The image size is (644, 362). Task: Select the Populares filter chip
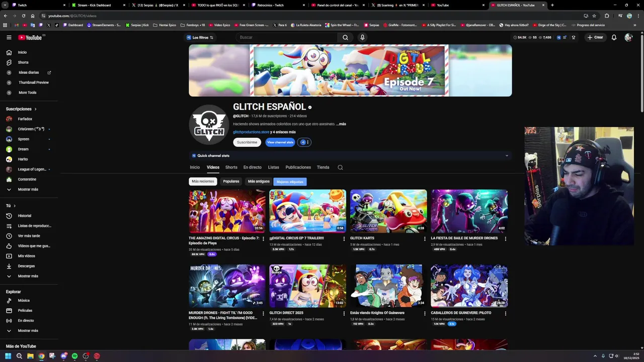pos(231,182)
